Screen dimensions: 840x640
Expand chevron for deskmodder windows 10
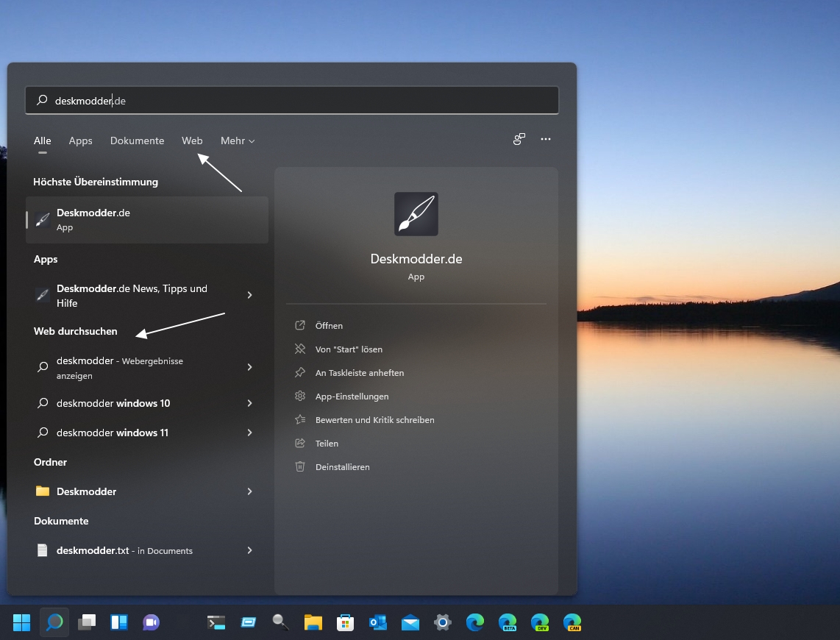click(249, 402)
